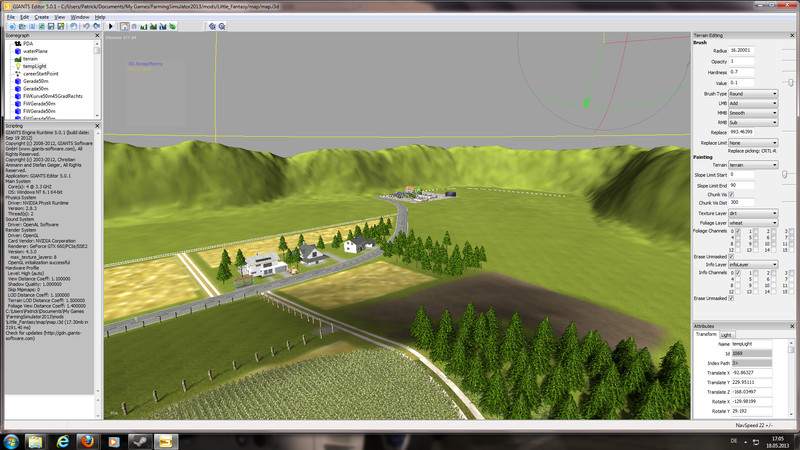800x450 pixels.
Task: Toggle Foliage Channels checkbox 0
Action: click(x=738, y=231)
